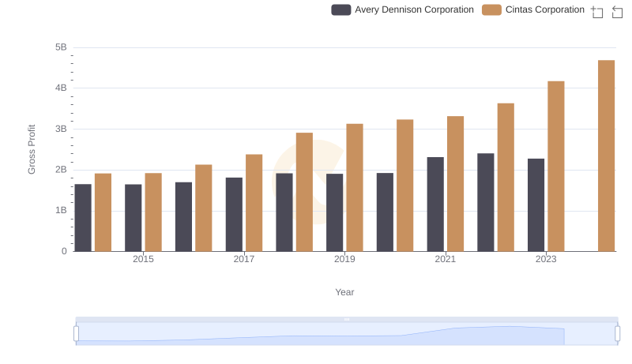The image size is (632, 364).
Task: Click the Avery Dennison bar for 2020
Action: [385, 212]
